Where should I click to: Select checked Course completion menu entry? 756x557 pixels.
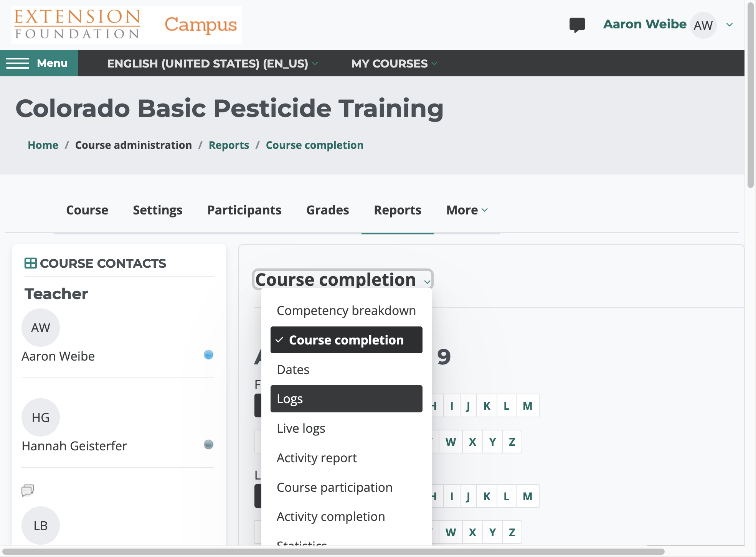tap(347, 340)
